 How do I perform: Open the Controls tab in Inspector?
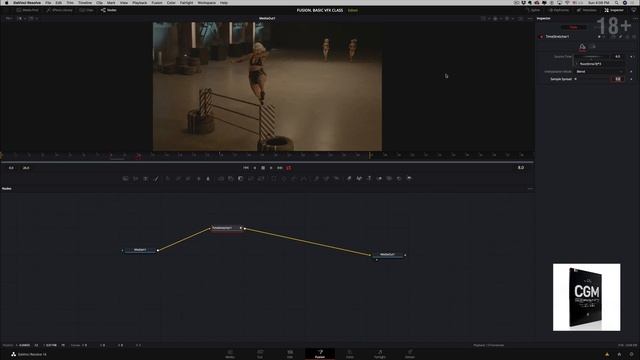582,47
